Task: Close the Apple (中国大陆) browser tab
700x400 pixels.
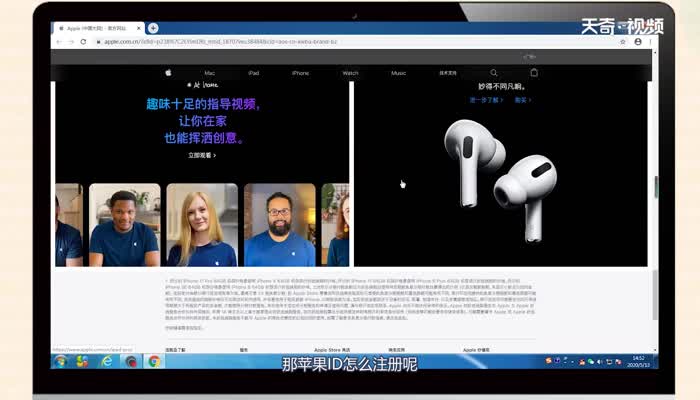Action: point(139,28)
